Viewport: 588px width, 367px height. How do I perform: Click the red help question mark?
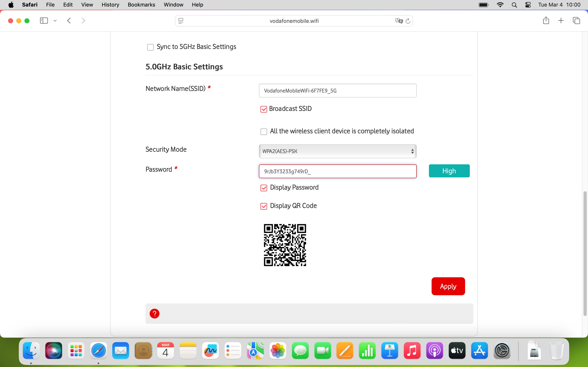(155, 313)
